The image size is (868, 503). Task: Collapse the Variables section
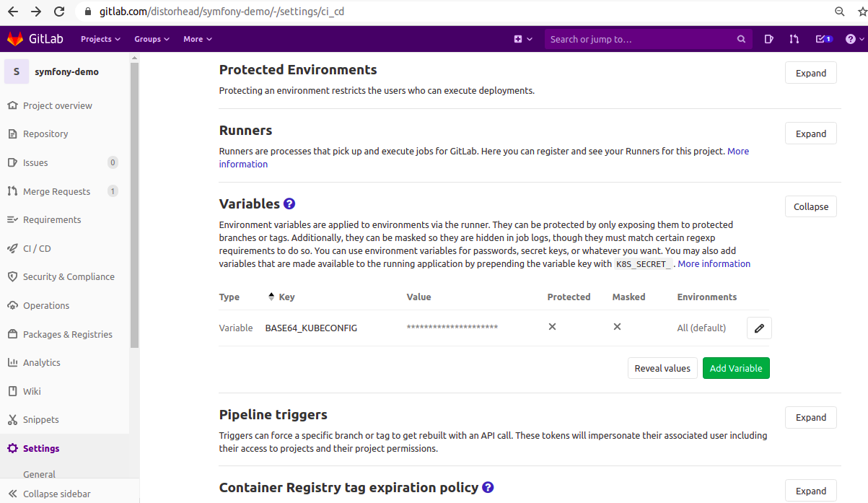810,206
